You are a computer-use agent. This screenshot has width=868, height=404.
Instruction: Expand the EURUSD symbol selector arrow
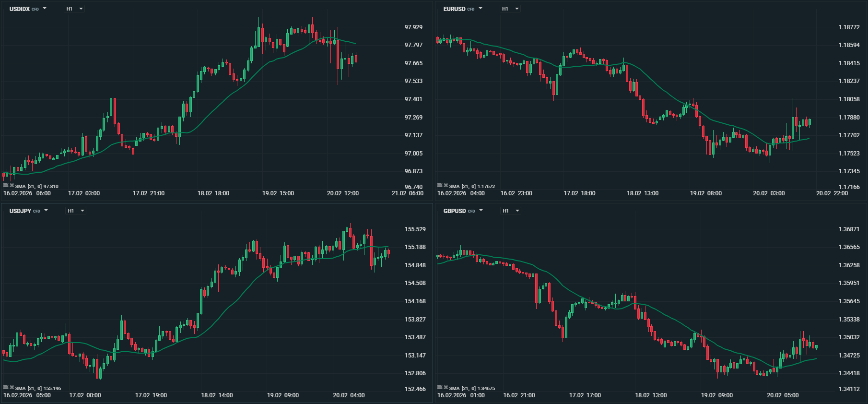click(x=481, y=9)
